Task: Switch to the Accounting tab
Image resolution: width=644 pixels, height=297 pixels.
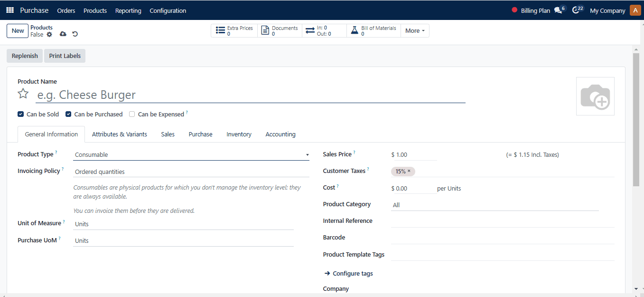Action: (x=280, y=134)
